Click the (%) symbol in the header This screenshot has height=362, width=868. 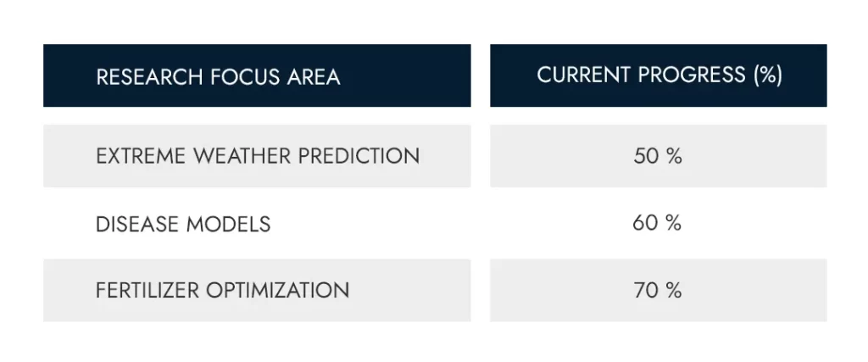pos(767,75)
